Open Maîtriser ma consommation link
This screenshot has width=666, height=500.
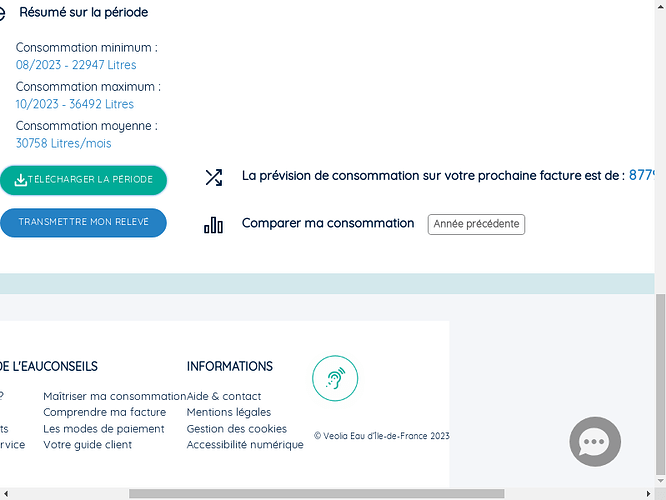pyautogui.click(x=115, y=396)
